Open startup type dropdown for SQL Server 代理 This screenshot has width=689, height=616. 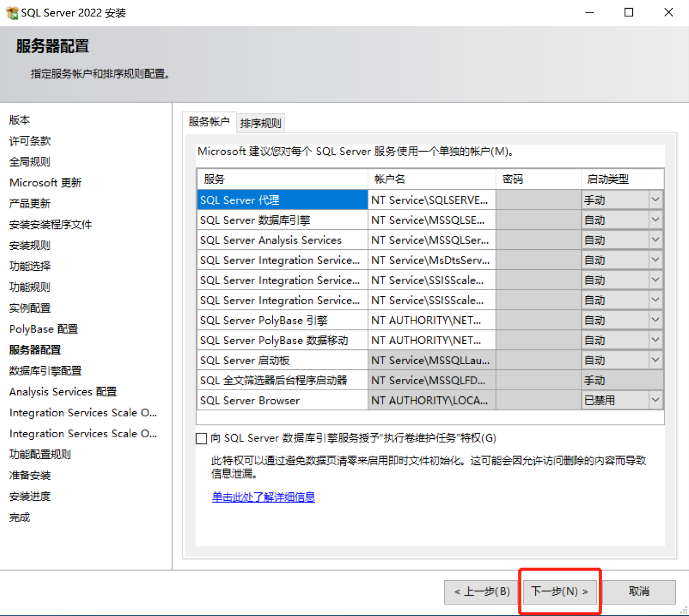pos(655,199)
